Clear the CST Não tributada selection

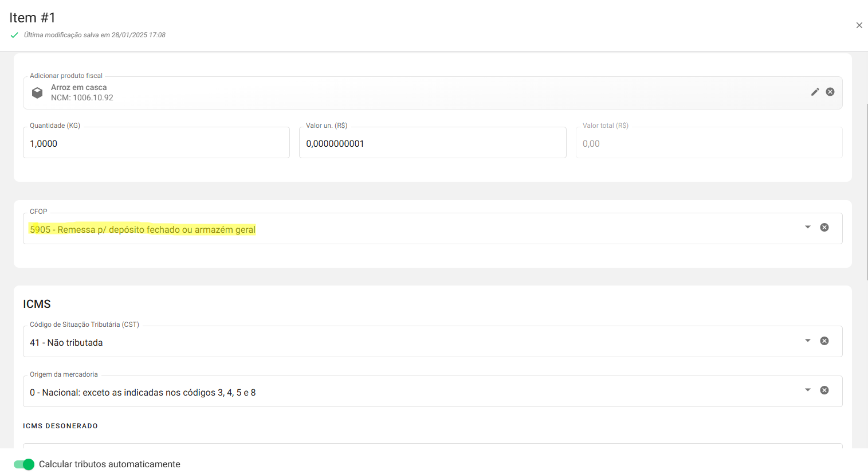tap(824, 341)
